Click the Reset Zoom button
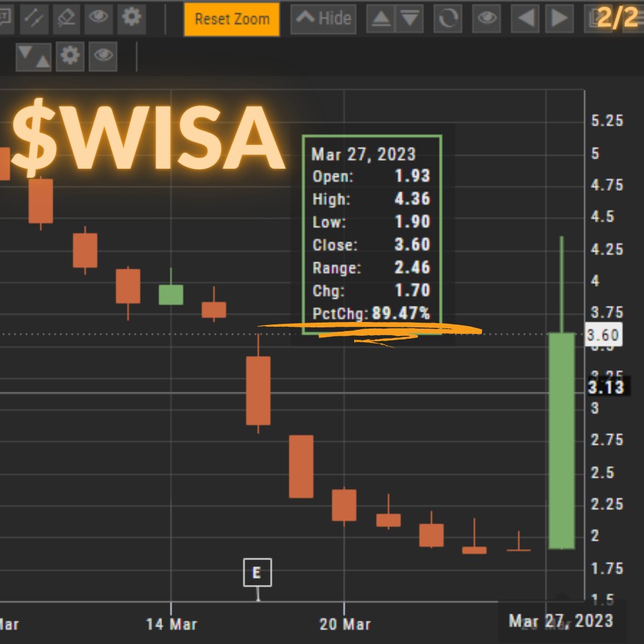Viewport: 644px width, 644px height. click(x=232, y=19)
